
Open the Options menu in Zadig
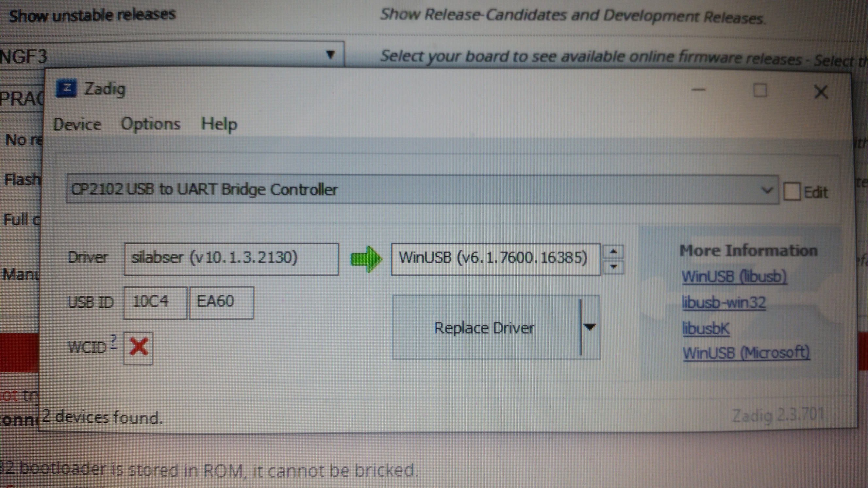click(x=151, y=124)
